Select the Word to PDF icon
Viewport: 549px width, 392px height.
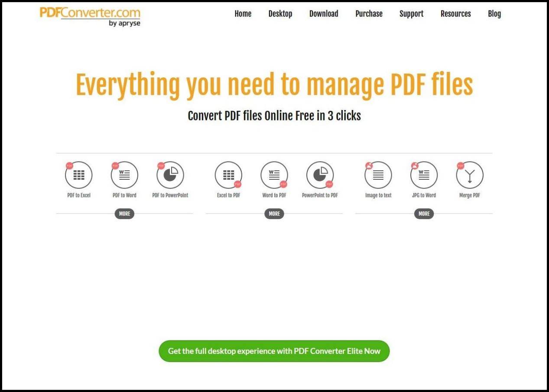coord(274,175)
